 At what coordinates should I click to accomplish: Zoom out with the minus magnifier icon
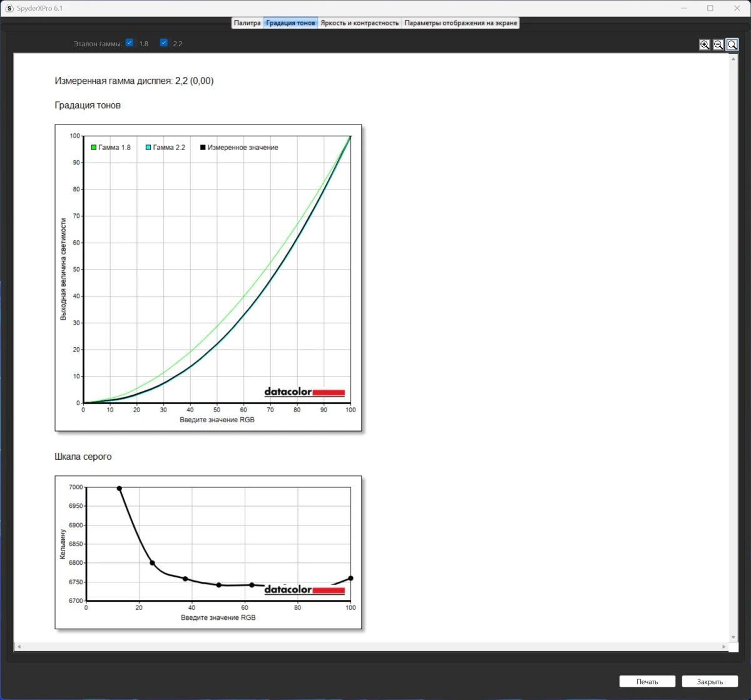[718, 44]
